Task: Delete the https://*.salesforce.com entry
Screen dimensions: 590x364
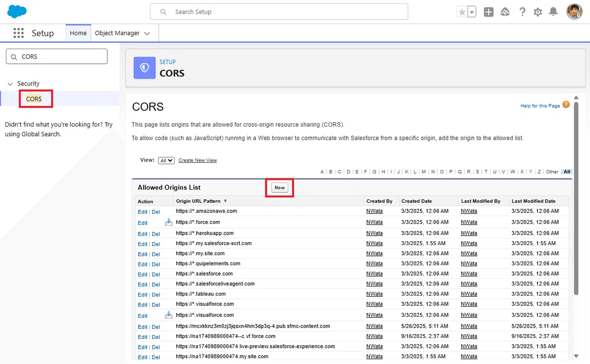Action: [156, 275]
